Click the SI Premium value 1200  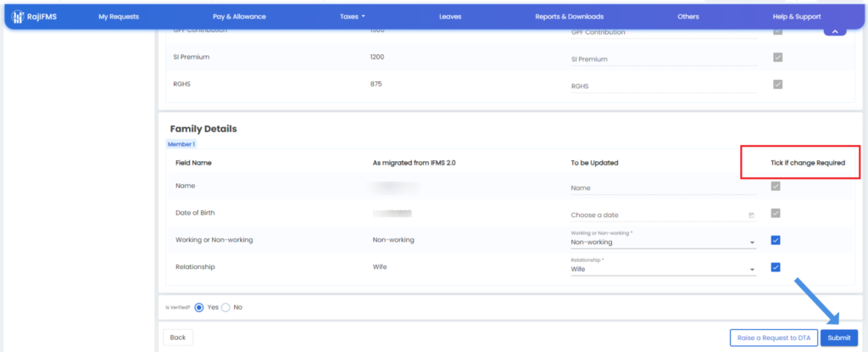click(x=377, y=57)
